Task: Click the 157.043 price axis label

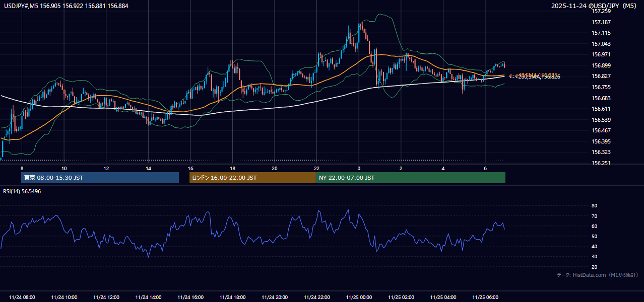Action: (x=601, y=44)
